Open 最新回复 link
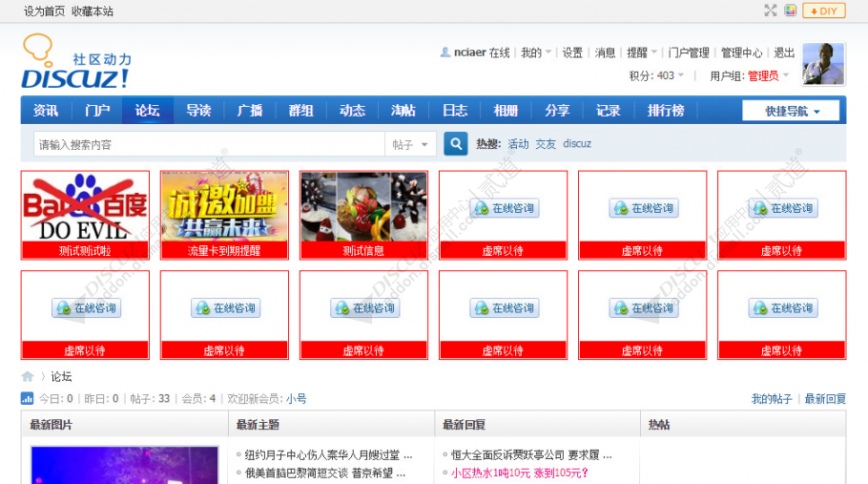This screenshot has height=484, width=868. coord(825,399)
